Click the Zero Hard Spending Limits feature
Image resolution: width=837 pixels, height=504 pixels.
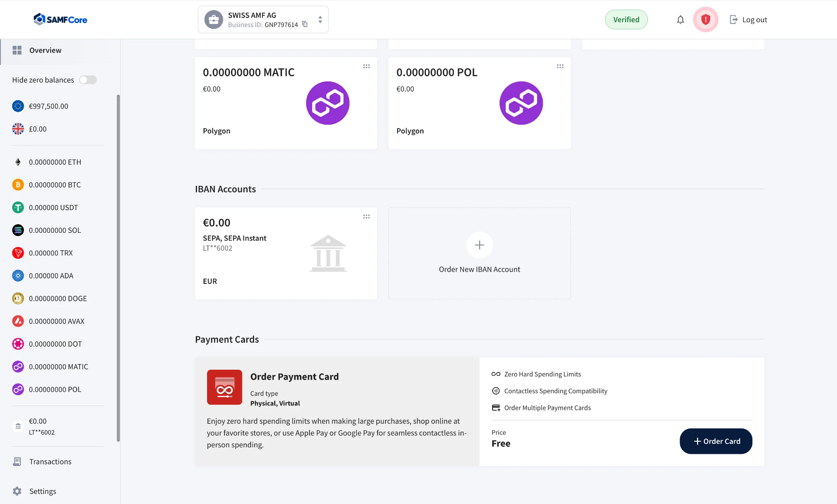pos(536,374)
